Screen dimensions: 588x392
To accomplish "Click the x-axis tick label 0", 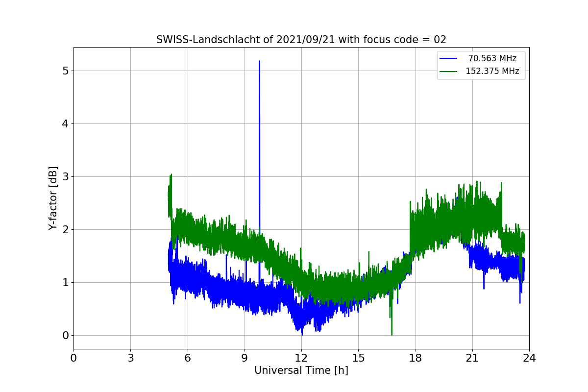I will click(73, 358).
